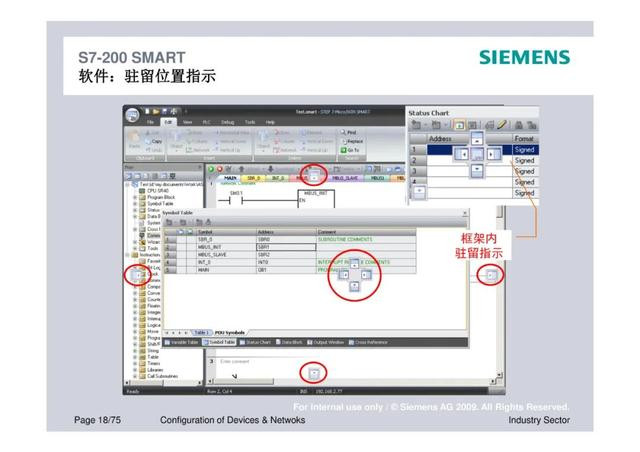Click the SBR1 address cell for MBUS_INIT

[286, 247]
